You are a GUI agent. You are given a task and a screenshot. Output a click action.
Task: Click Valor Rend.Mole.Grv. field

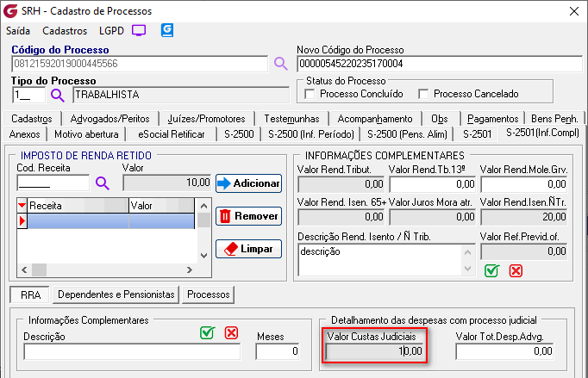524,184
